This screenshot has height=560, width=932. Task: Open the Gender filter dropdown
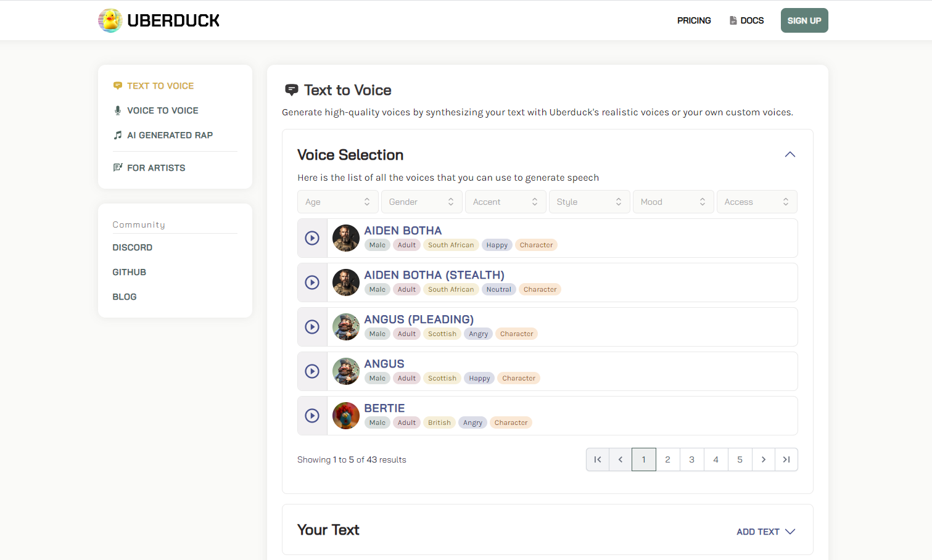click(421, 202)
